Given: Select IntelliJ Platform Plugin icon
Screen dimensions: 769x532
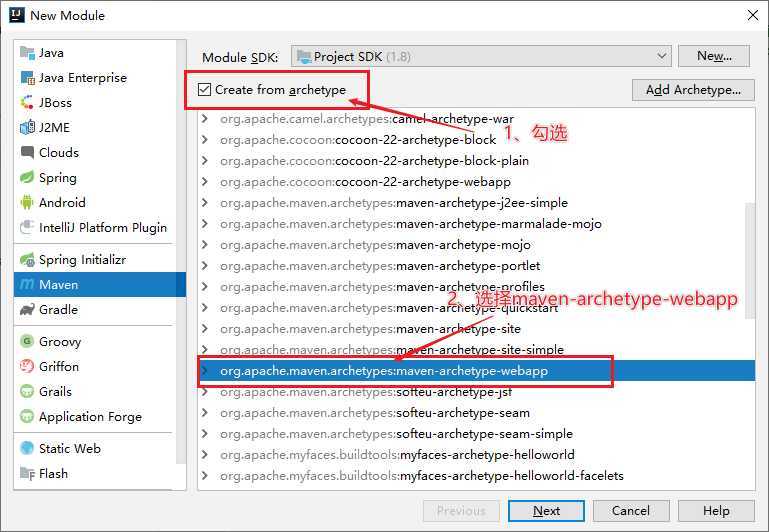Looking at the screenshot, I should pyautogui.click(x=27, y=228).
